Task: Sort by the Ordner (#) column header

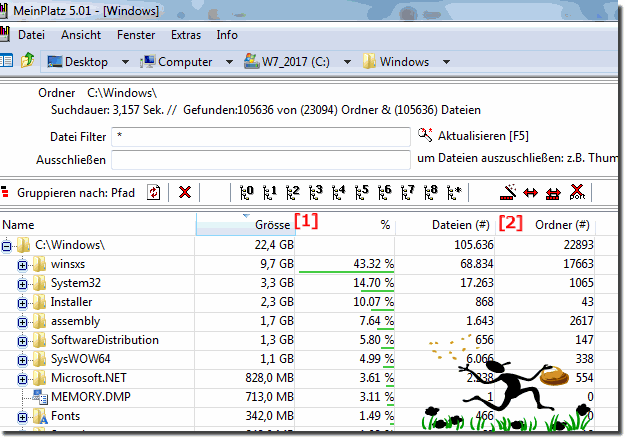Action: [x=545, y=225]
